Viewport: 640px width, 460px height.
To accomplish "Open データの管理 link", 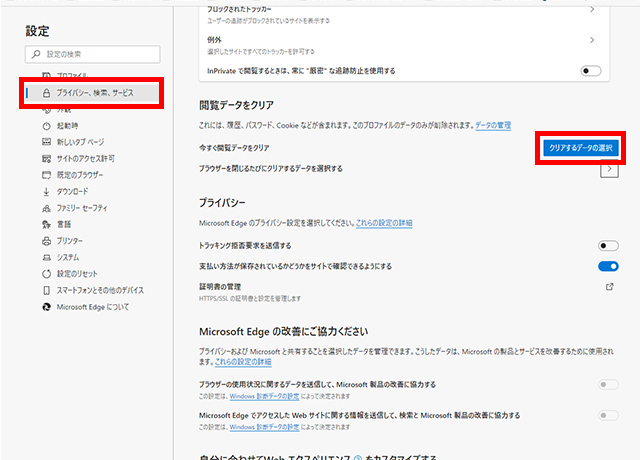I will tap(493, 125).
